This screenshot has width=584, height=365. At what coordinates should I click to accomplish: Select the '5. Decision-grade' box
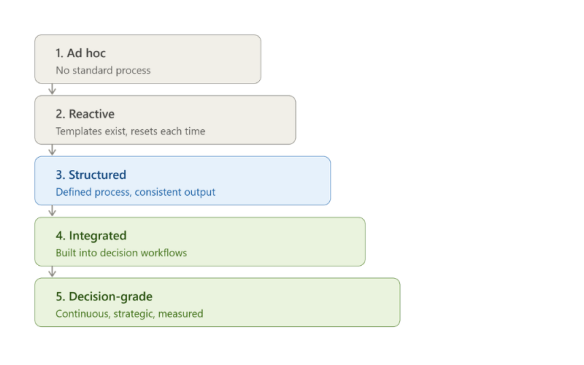pos(217,302)
